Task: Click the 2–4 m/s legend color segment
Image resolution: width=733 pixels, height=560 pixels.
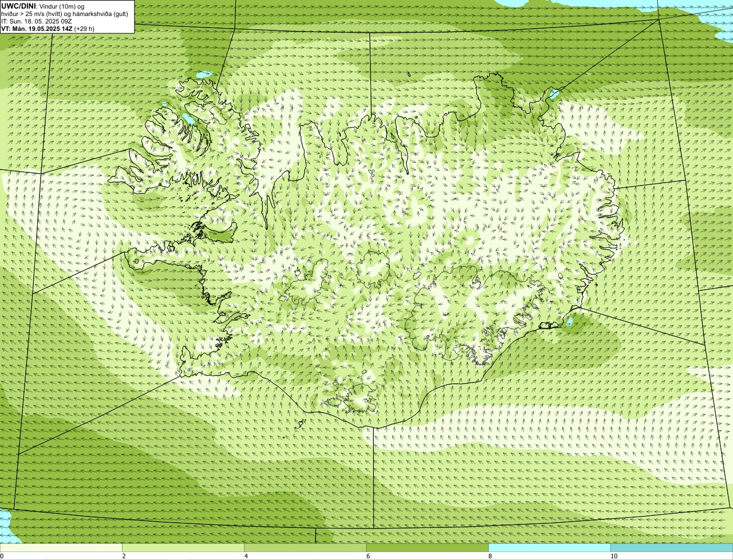Action: pos(183,548)
